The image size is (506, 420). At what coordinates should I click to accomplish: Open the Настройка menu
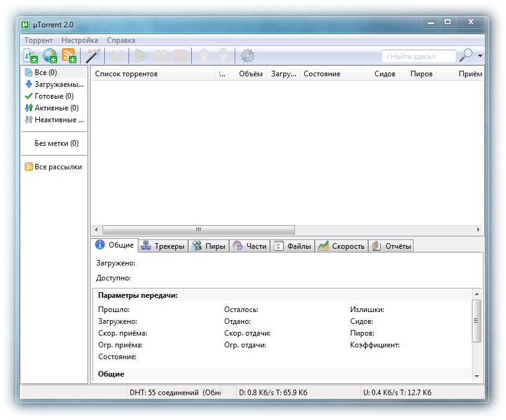click(x=79, y=40)
